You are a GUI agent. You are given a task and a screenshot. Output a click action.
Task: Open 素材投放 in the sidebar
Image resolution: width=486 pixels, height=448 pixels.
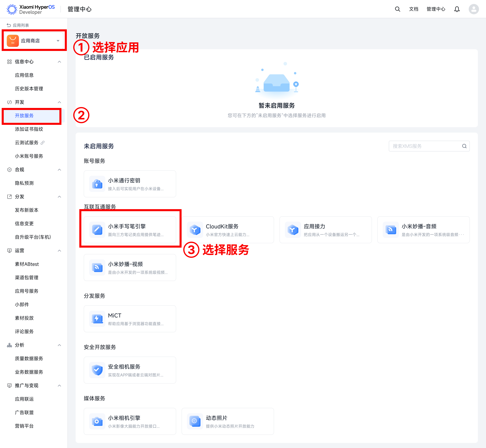pyautogui.click(x=24, y=318)
